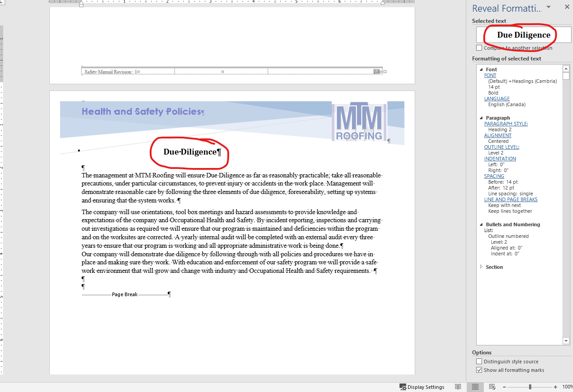The width and height of the screenshot is (573, 392).
Task: Open the PARAGRAPH STYLE link
Action: point(506,124)
